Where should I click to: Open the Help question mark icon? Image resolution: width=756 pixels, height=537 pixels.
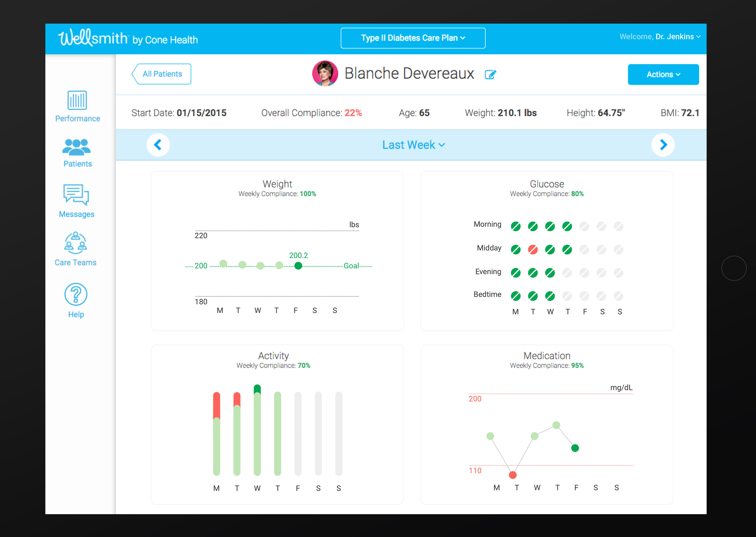[x=76, y=294]
